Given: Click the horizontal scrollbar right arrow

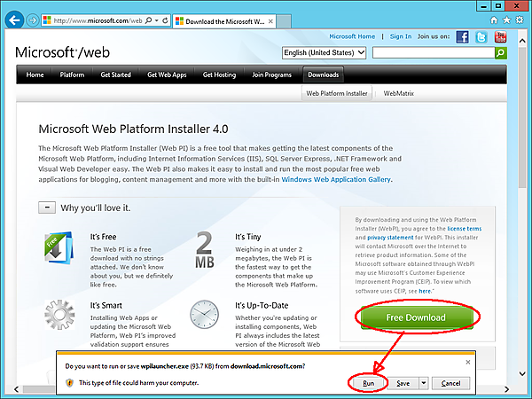Looking at the screenshot, I should [506, 389].
